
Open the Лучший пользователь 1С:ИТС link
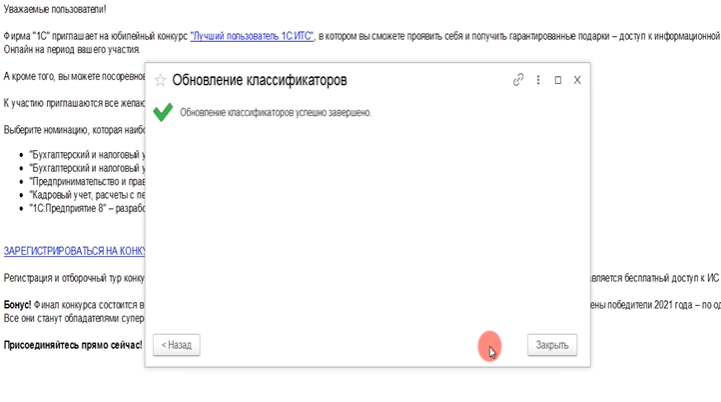(252, 35)
